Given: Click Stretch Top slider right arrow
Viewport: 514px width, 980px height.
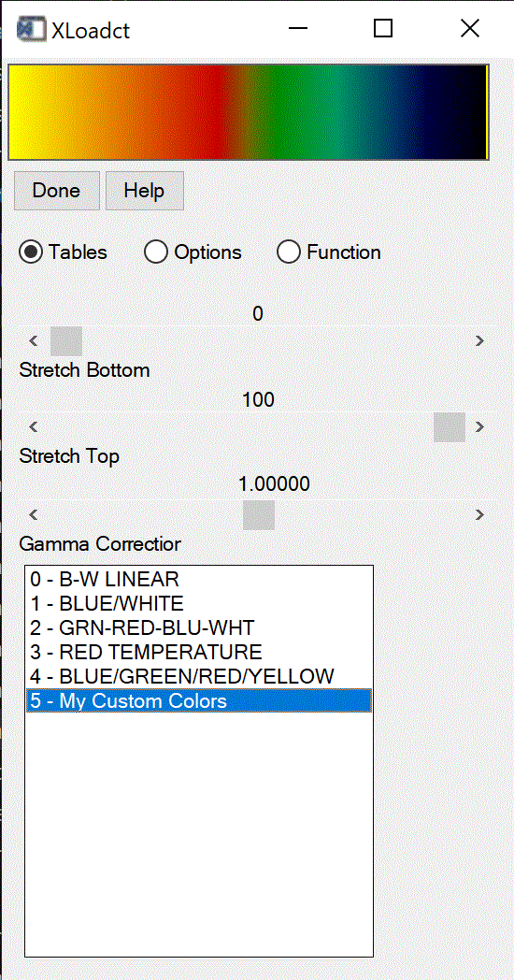Looking at the screenshot, I should click(479, 427).
